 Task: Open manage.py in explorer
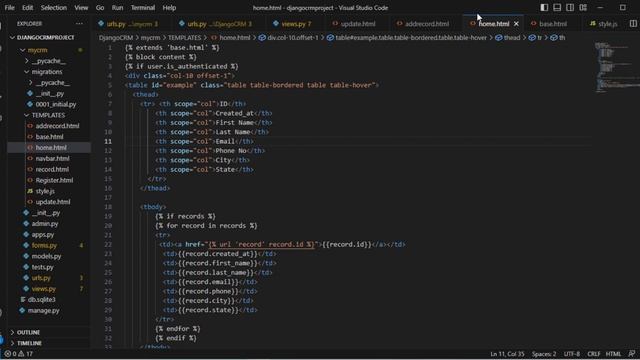click(44, 311)
